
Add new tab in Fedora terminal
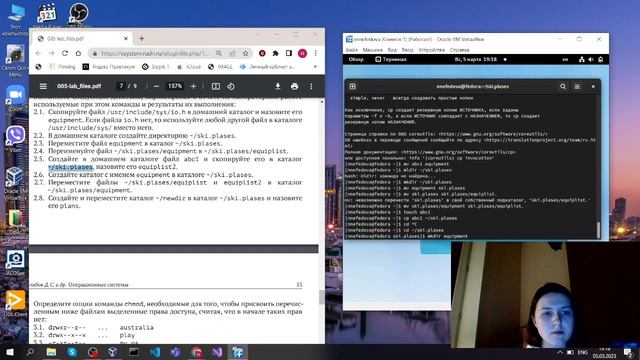[x=353, y=87]
